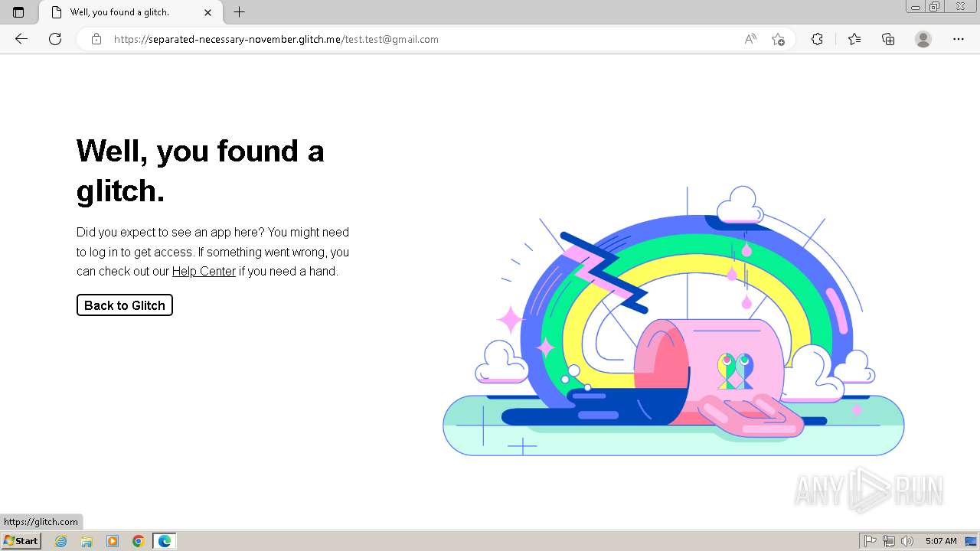This screenshot has width=980, height=551.
Task: Open network tray icon
Action: [889, 541]
